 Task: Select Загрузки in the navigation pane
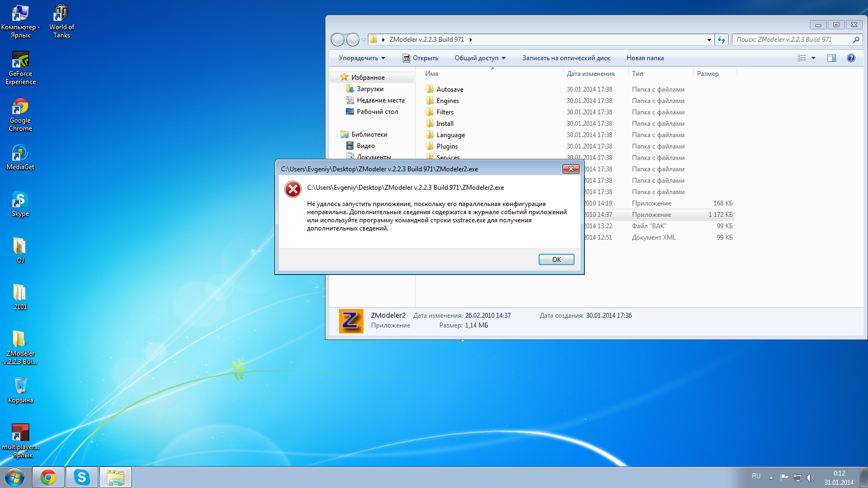point(370,89)
